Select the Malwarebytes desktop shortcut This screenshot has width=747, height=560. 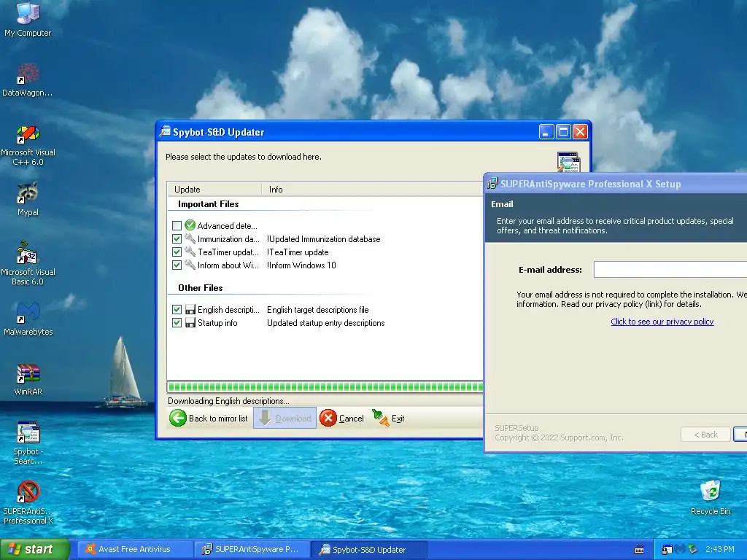click(28, 318)
